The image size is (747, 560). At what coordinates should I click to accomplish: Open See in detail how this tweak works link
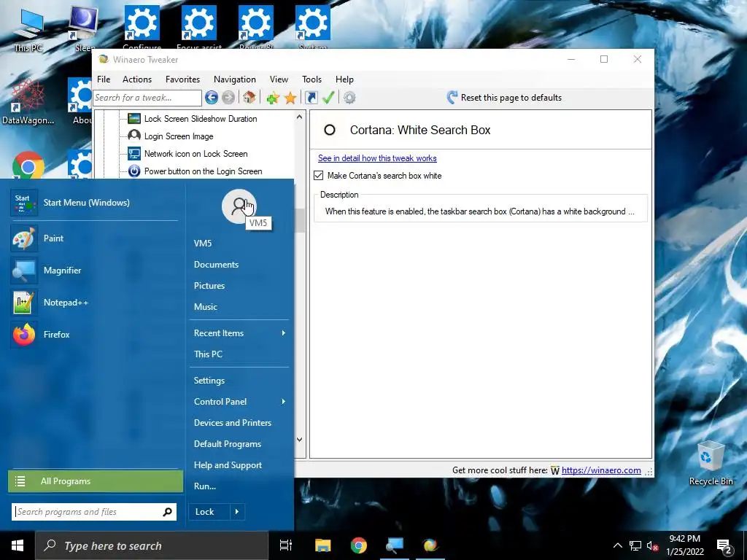377,158
